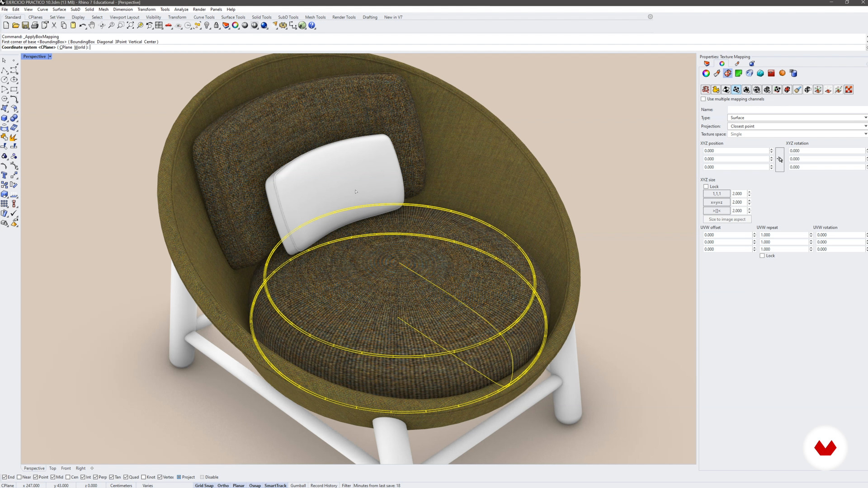This screenshot has width=868, height=488.
Task: Select the Text object tool
Action: coord(5,175)
